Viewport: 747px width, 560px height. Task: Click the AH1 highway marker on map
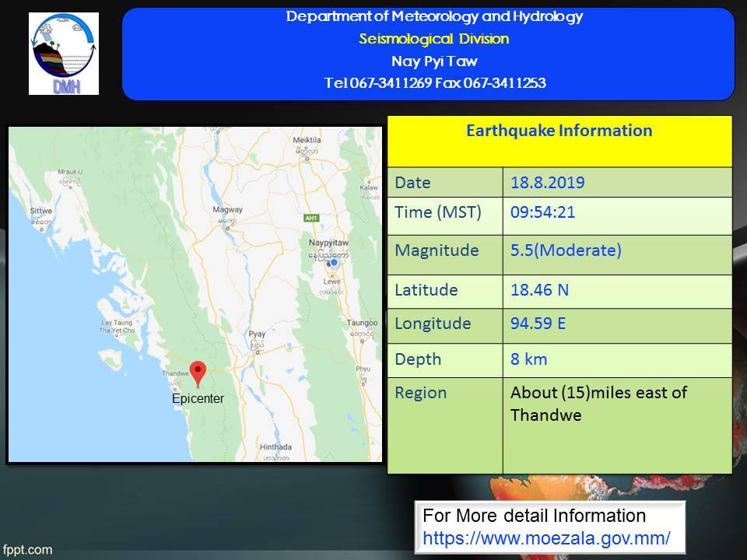tap(313, 218)
